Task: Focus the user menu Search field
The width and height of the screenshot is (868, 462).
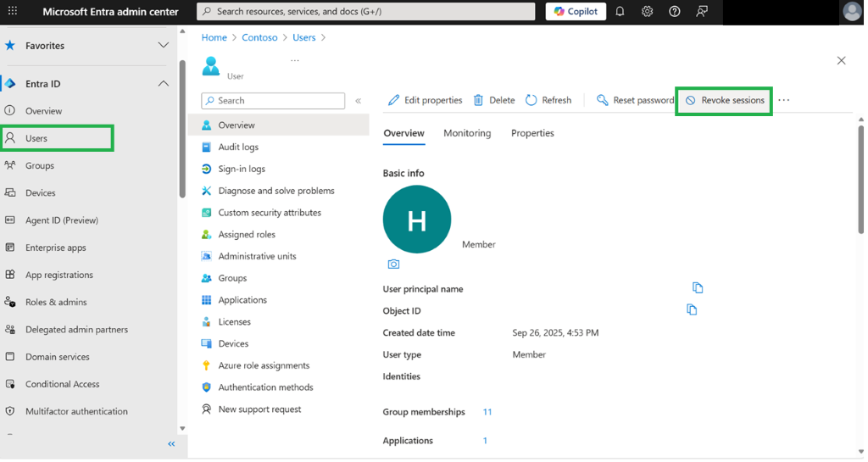Action: (273, 100)
